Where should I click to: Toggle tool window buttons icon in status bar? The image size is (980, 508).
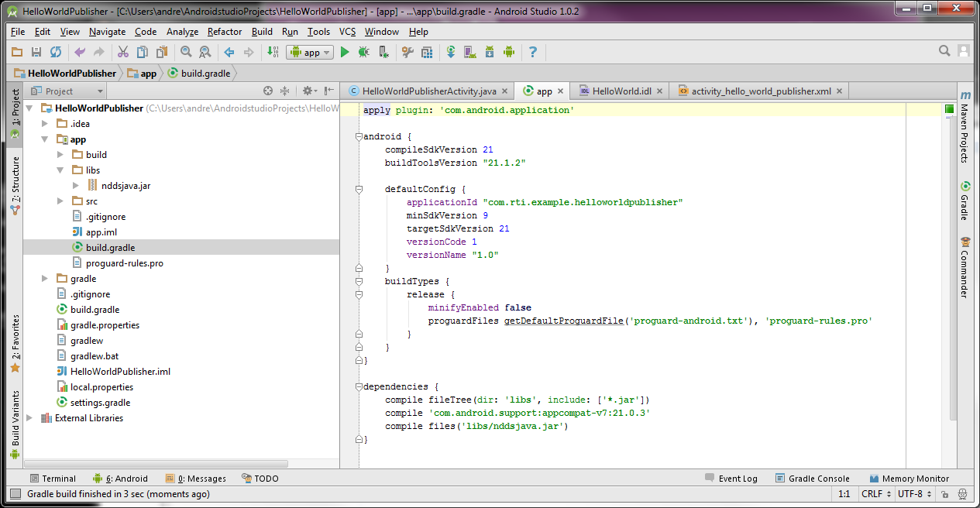click(x=15, y=494)
